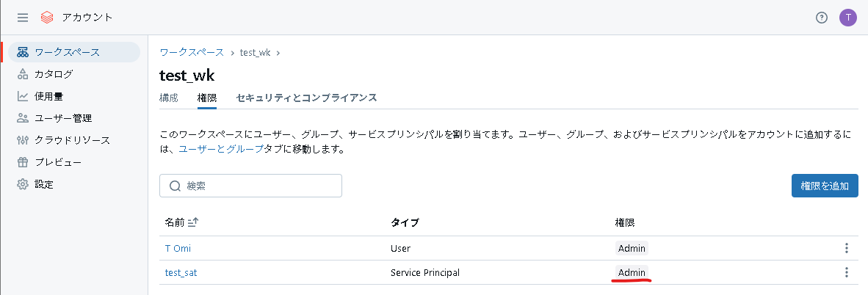Switch to the 構成 tab
Viewport: 868px width, 295px height.
pos(169,98)
